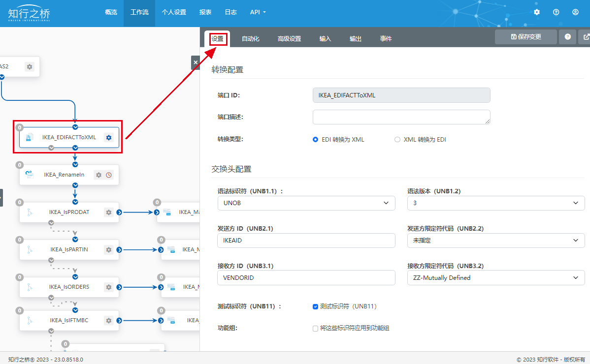Click the open-in-new-window icon beside help
This screenshot has height=364, width=590.
click(586, 37)
